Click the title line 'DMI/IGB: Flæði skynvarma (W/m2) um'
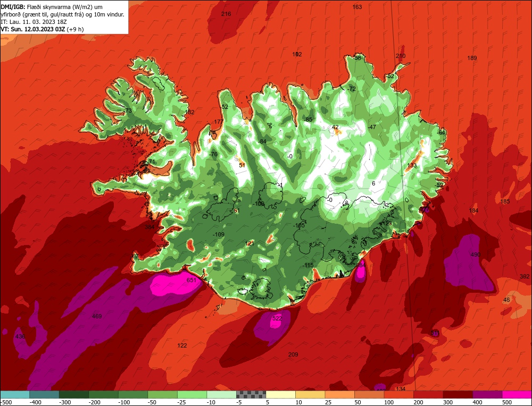The height and width of the screenshot is (406, 532). pyautogui.click(x=52, y=7)
